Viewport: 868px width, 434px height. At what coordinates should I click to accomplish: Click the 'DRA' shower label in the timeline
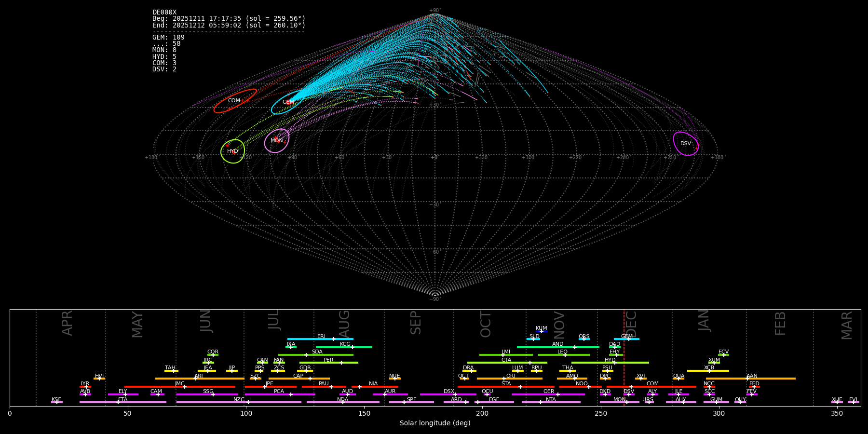coord(468,368)
